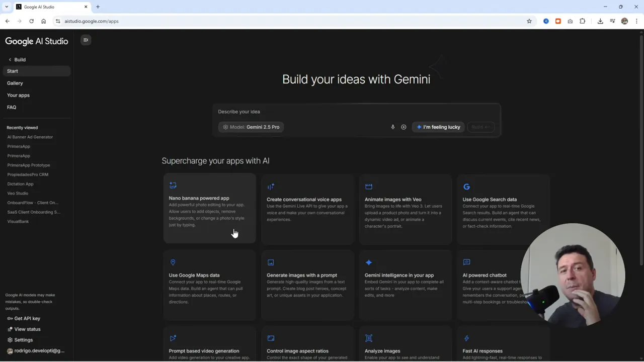Open the Analyze images icon
This screenshot has width=644, height=362.
pyautogui.click(x=368, y=338)
